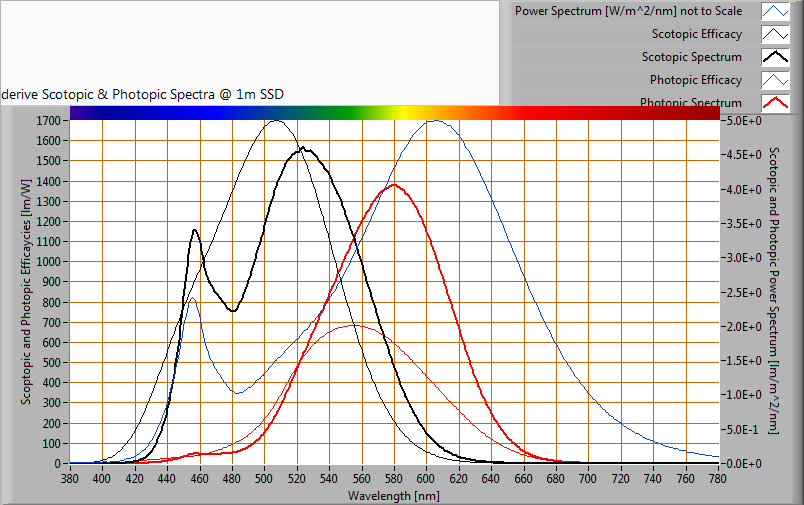
Task: Click the thick black Scotopic Spectrum peak near 456 nm
Action: pos(195,231)
